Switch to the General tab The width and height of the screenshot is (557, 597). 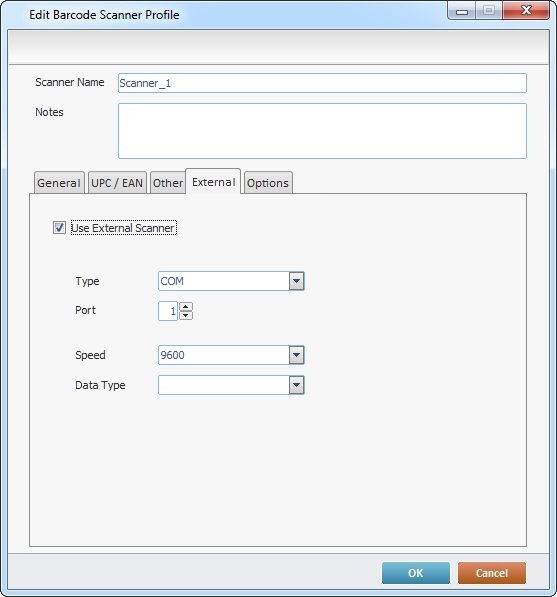click(59, 183)
